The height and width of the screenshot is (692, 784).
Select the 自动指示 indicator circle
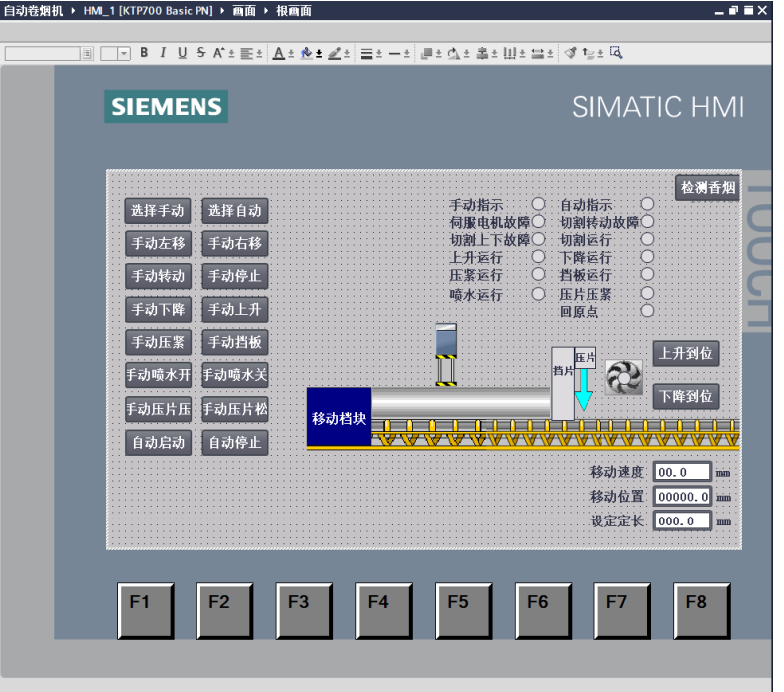[x=647, y=204]
